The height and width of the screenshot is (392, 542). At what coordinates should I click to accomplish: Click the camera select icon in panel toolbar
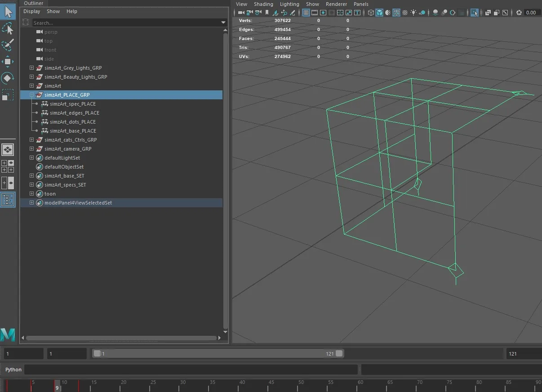click(241, 13)
